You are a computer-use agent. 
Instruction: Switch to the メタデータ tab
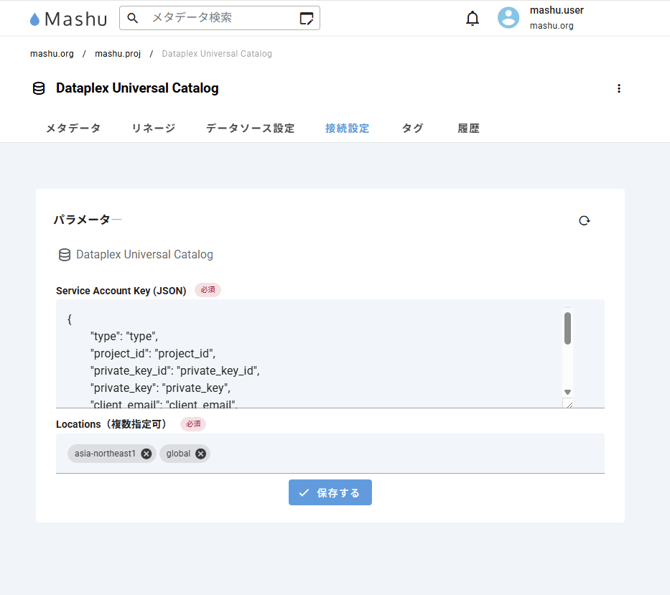pyautogui.click(x=73, y=128)
